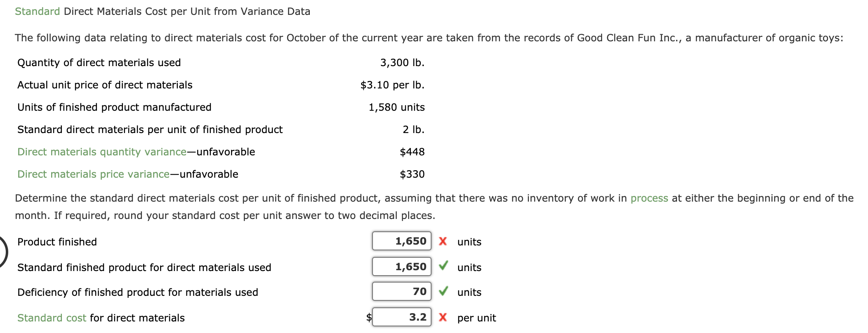Select the value 1,650 in second field
This screenshot has width=868, height=333.
pyautogui.click(x=411, y=267)
